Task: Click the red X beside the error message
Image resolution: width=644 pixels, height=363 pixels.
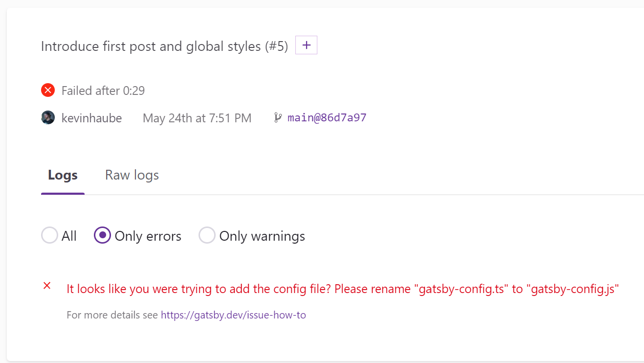Action: tap(47, 286)
